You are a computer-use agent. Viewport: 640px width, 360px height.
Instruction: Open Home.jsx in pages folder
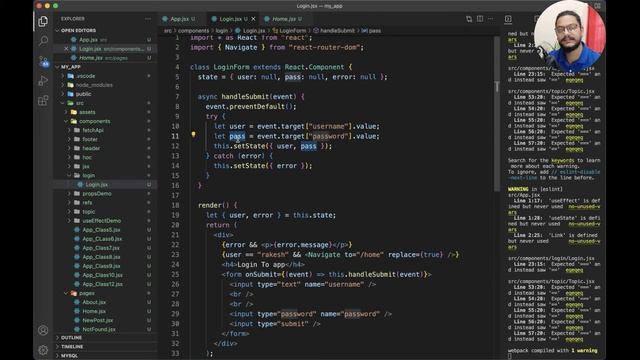(x=94, y=311)
